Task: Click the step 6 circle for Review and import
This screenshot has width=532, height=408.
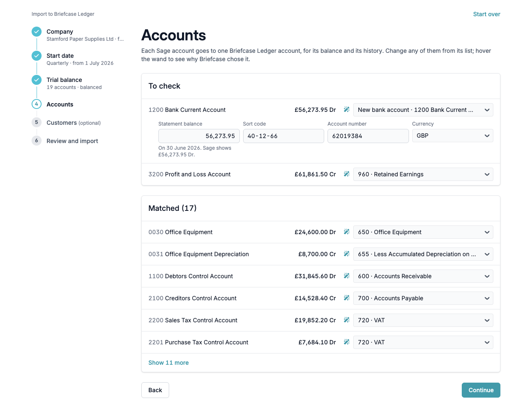Action: tap(37, 141)
